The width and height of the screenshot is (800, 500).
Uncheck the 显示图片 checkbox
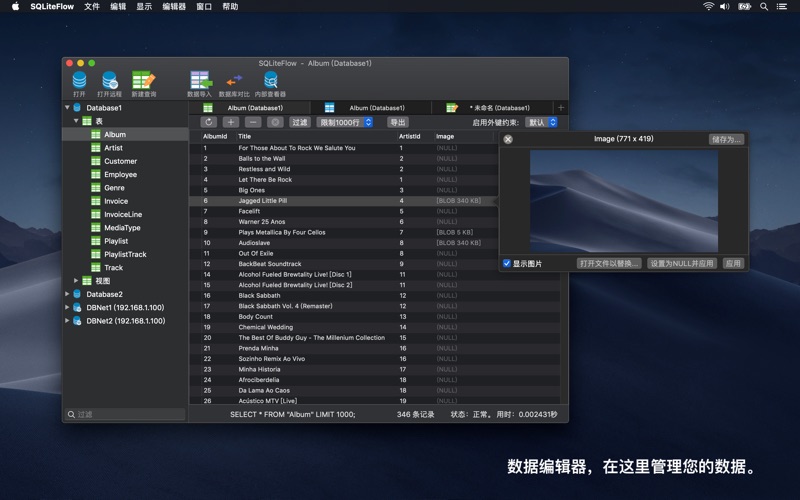click(507, 264)
